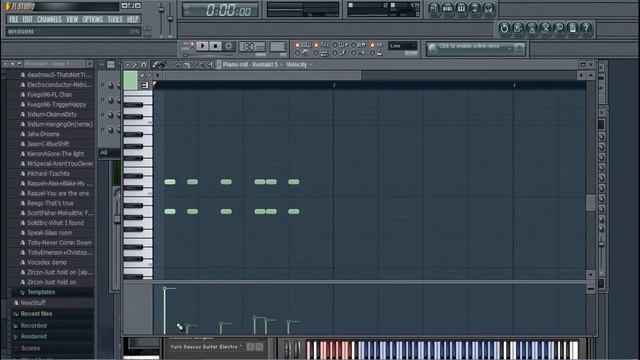The height and width of the screenshot is (360, 640).
Task: Click the save project round icon
Action: [518, 28]
